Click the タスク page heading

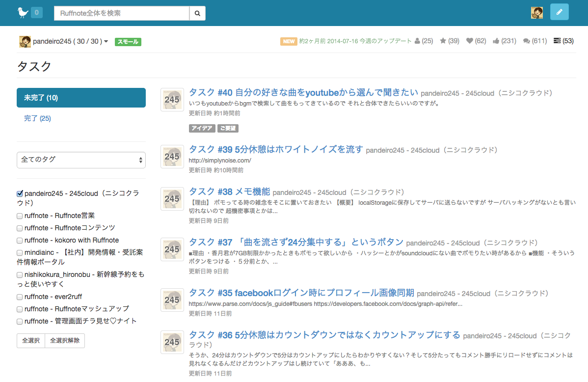pos(34,66)
